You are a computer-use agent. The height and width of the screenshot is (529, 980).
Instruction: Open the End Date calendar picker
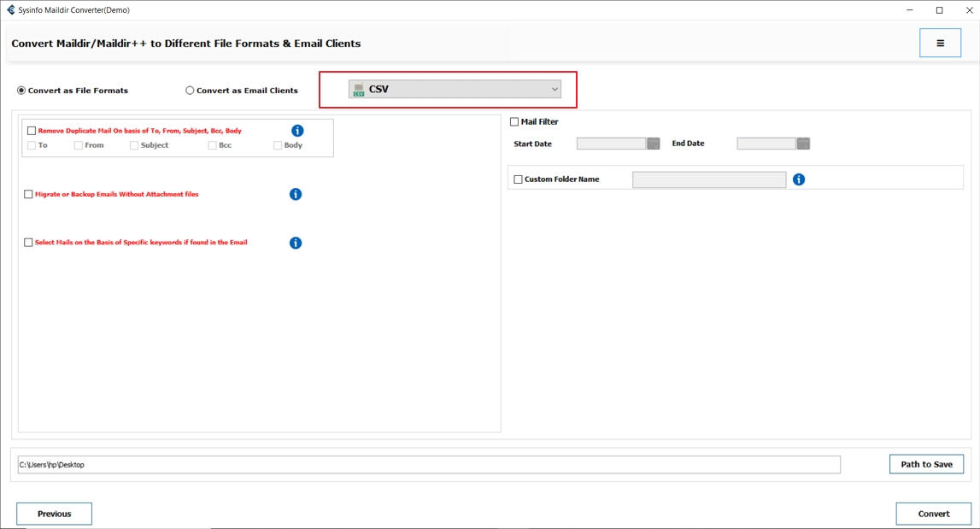pos(803,144)
